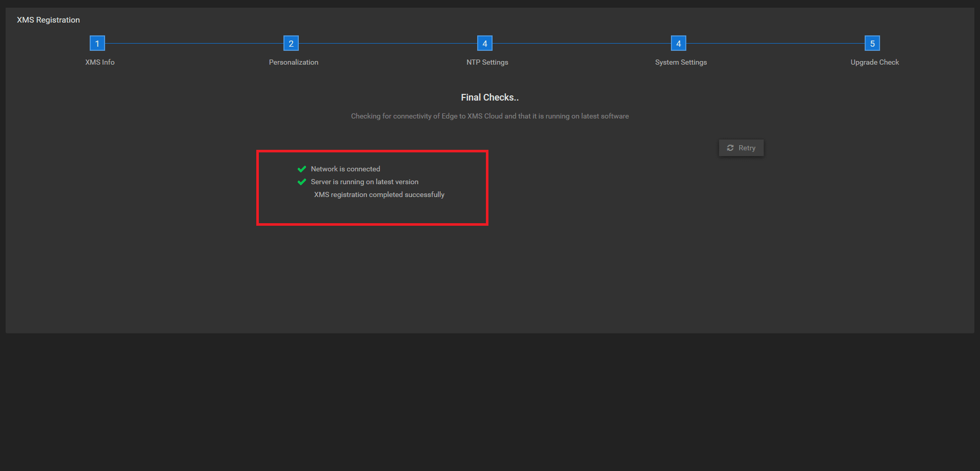Viewport: 980px width, 471px height.
Task: Click green checkmark beside Server running latest version
Action: (302, 182)
